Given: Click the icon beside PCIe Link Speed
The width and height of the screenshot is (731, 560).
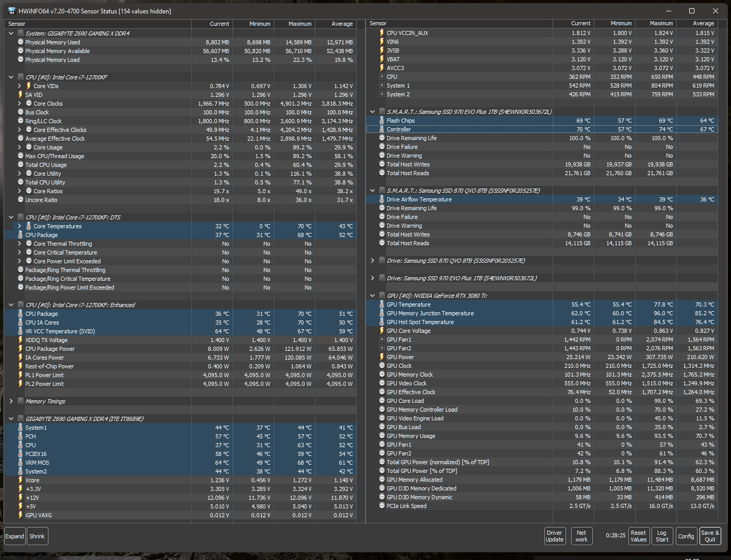Looking at the screenshot, I should coord(382,506).
